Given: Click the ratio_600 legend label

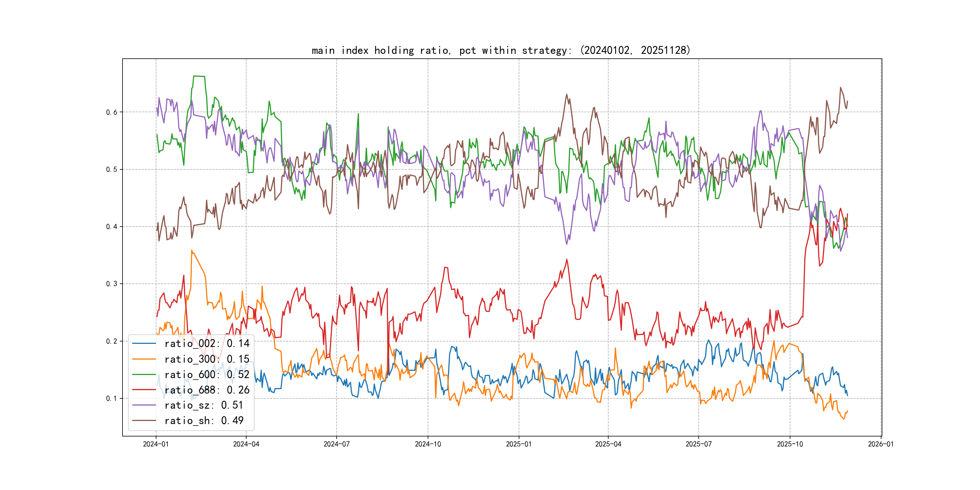Looking at the screenshot, I should click(207, 374).
